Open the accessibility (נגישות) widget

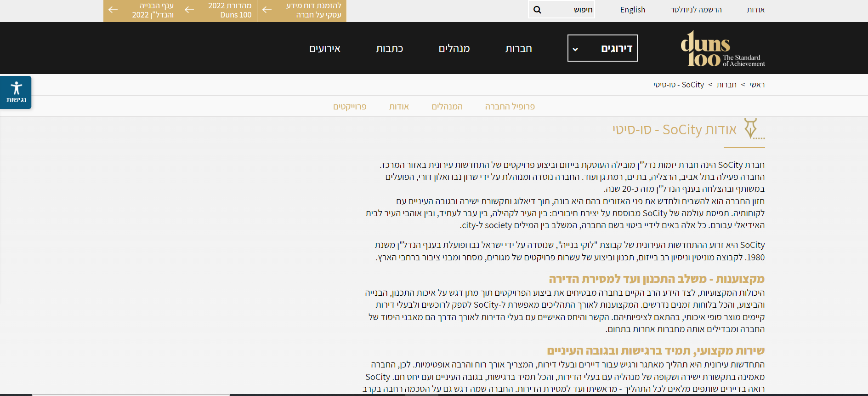pos(16,92)
